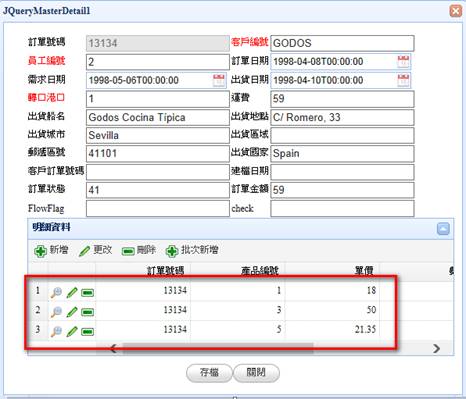Image resolution: width=466 pixels, height=399 pixels.
Task: Save the order with 存檔 button
Action: tap(209, 372)
